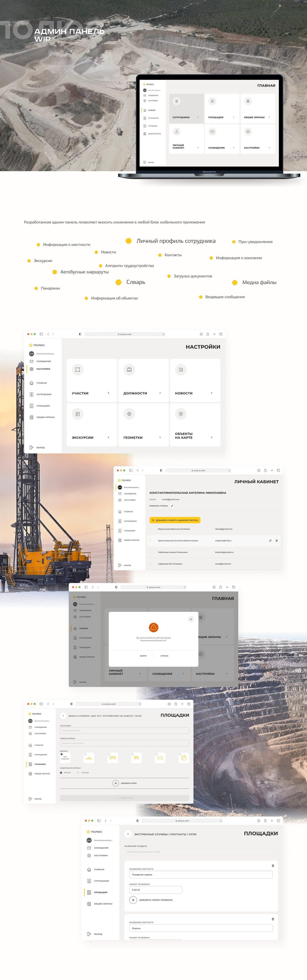Expand Объекты на карте chevron
The height and width of the screenshot is (980, 307).
pos(211,438)
